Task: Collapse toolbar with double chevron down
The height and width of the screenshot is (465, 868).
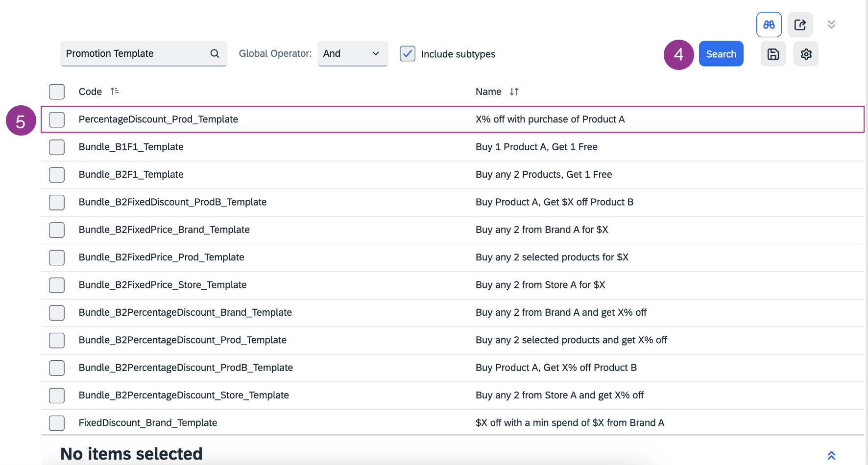Action: (831, 24)
